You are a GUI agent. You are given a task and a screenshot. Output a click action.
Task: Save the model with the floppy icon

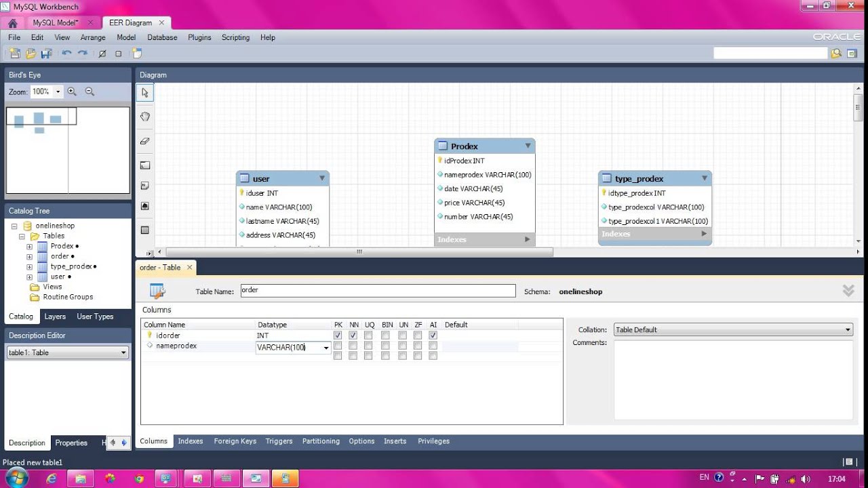tap(46, 53)
